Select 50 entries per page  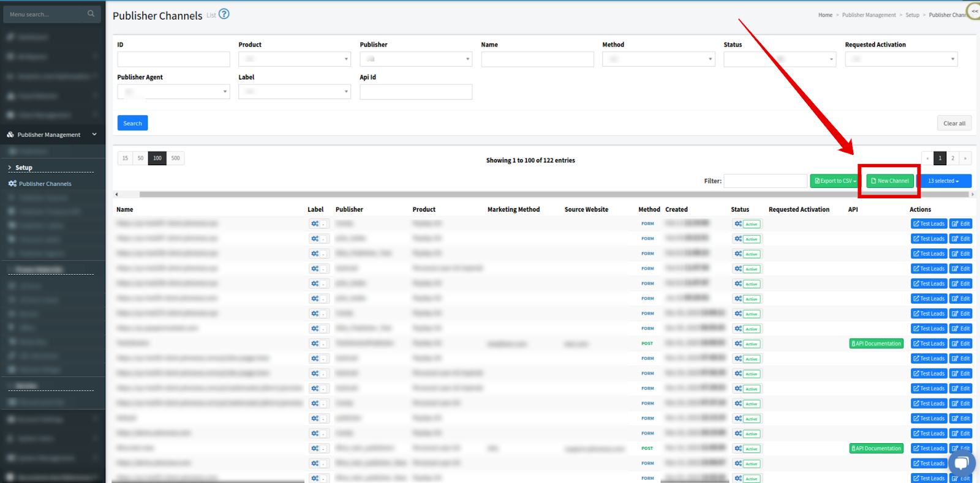point(140,159)
